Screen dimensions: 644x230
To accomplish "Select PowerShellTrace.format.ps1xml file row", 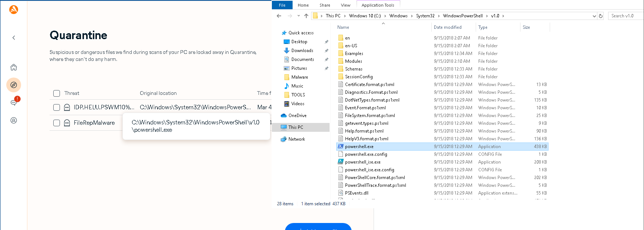I will click(x=442, y=185).
